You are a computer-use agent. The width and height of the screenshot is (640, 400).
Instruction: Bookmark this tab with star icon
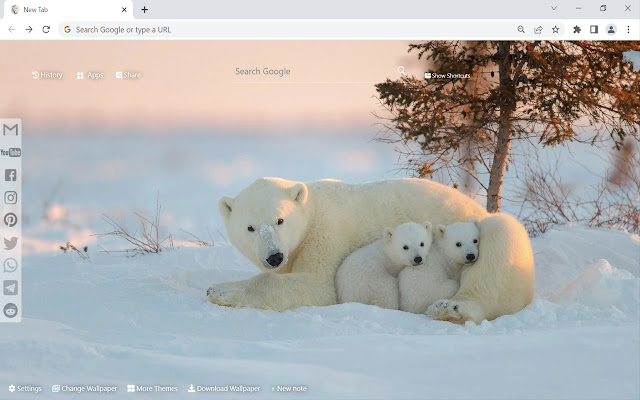coord(556,29)
